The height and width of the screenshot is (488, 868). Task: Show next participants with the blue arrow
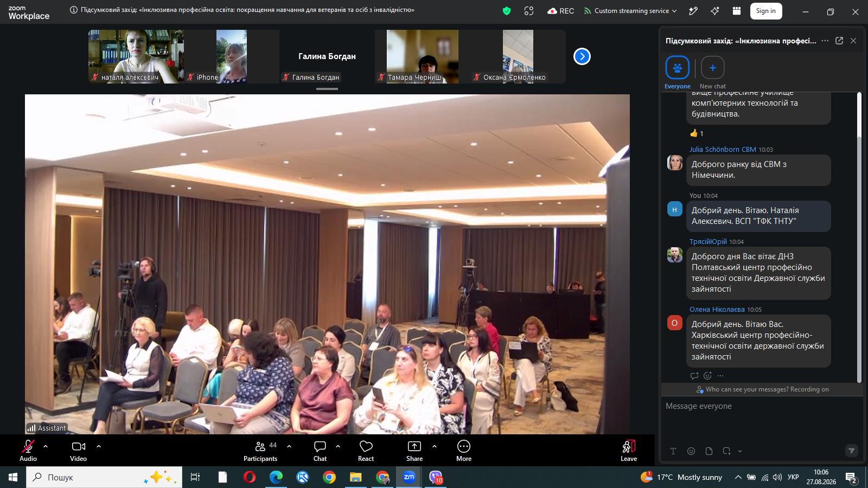point(582,56)
